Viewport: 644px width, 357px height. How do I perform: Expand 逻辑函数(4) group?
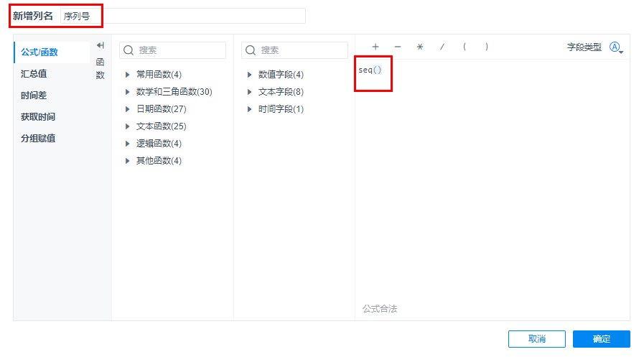tap(127, 144)
